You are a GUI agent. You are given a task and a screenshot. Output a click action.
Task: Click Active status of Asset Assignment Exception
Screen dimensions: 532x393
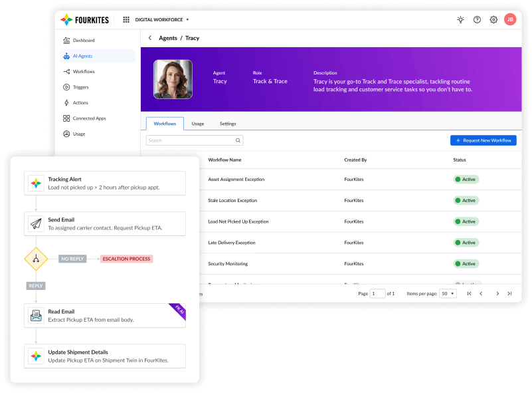(466, 180)
